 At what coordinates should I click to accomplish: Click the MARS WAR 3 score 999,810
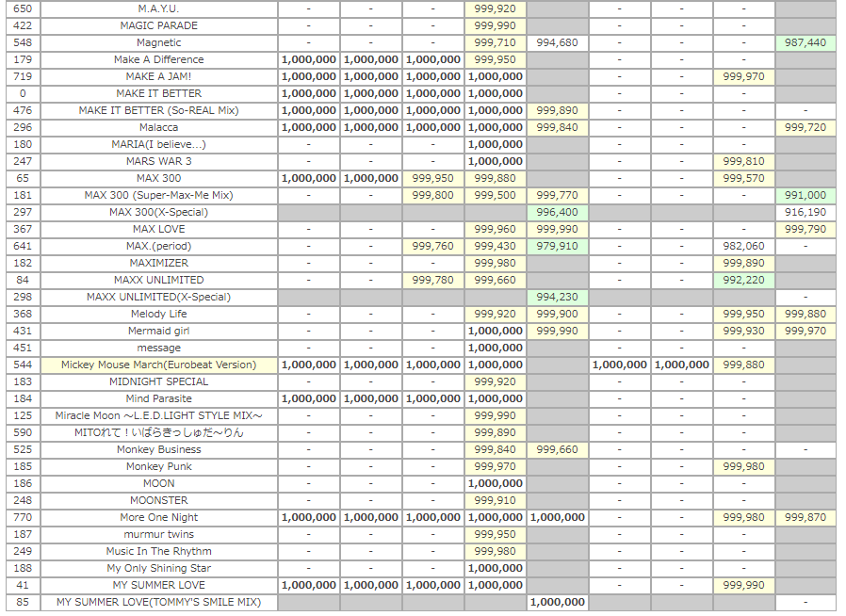(743, 161)
